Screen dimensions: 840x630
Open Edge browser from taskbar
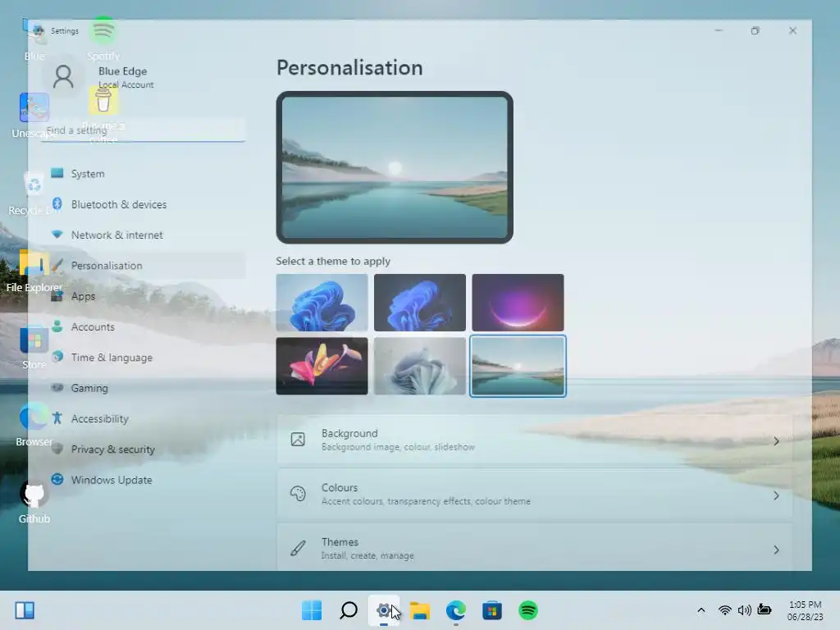456,610
